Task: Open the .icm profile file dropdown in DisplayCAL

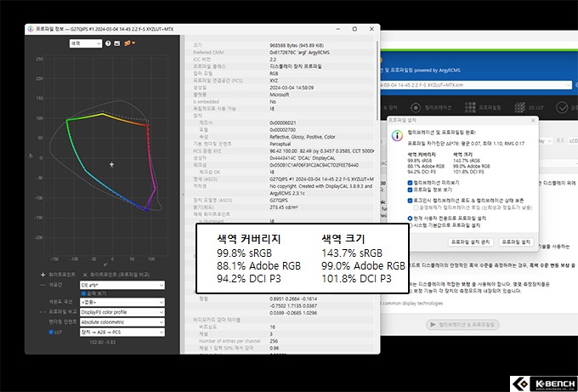Action: point(476,85)
